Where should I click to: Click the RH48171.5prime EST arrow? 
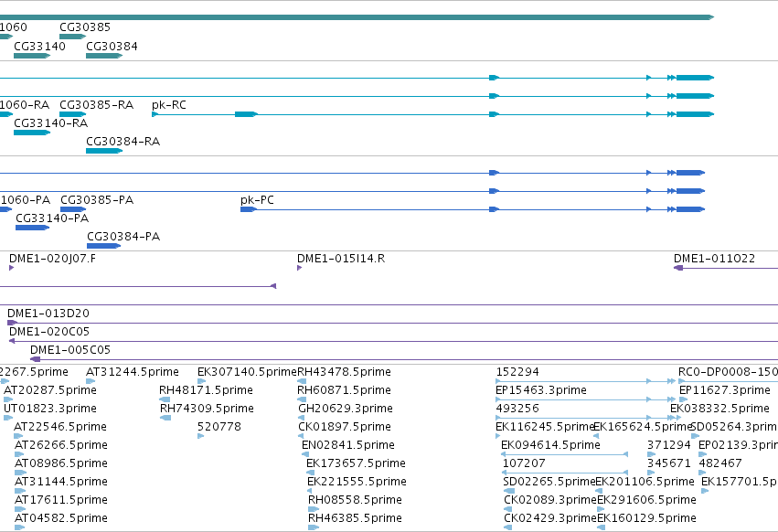165,399
